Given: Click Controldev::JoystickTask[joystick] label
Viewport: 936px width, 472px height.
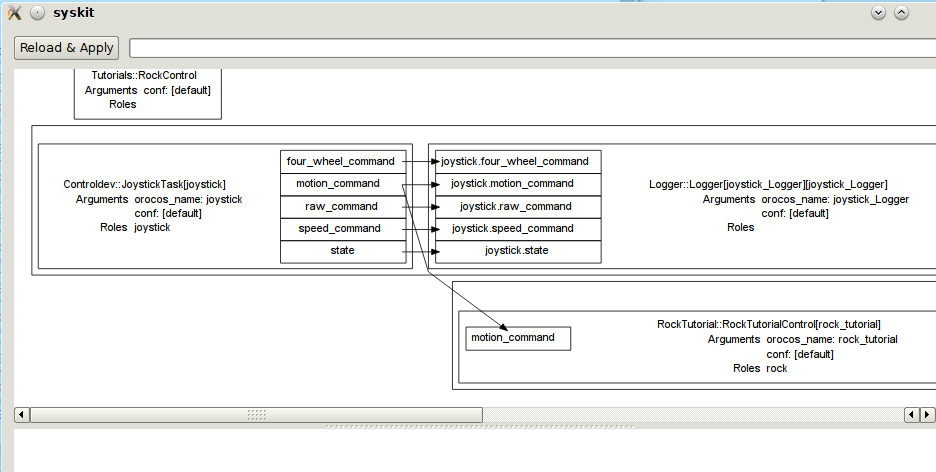Looking at the screenshot, I should [x=144, y=184].
